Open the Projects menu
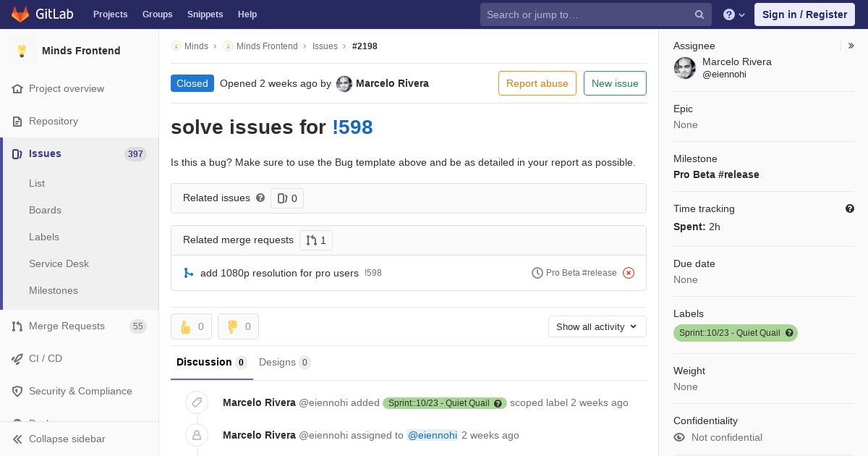The height and width of the screenshot is (456, 868). pyautogui.click(x=111, y=14)
